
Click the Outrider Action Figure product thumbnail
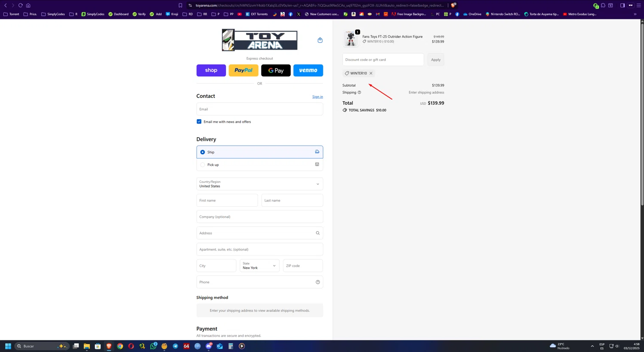click(351, 39)
